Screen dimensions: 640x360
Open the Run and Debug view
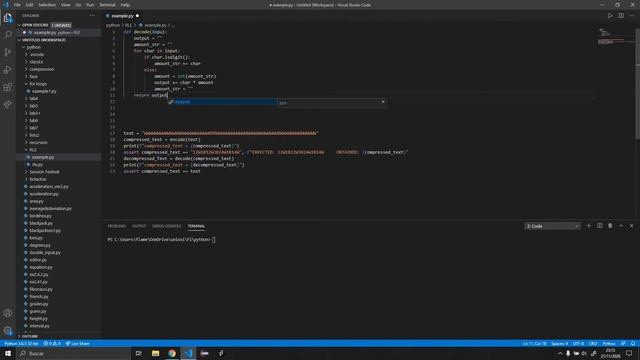coord(8,70)
